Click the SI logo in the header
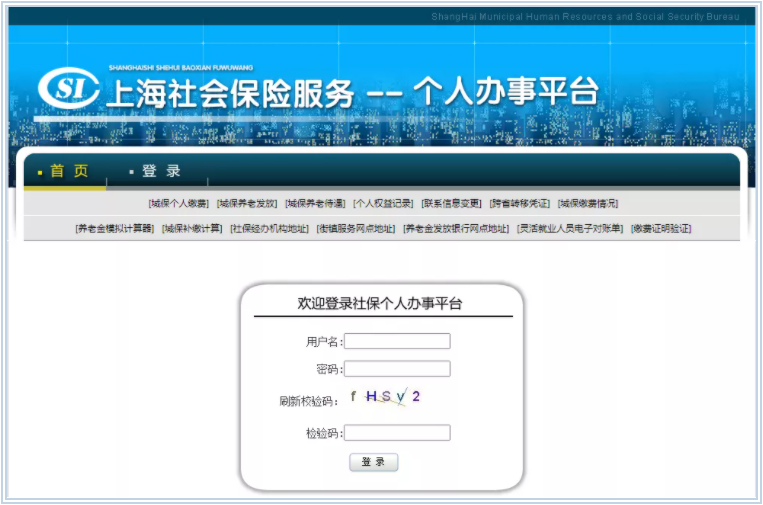Viewport: 763px width, 505px height. 69,88
